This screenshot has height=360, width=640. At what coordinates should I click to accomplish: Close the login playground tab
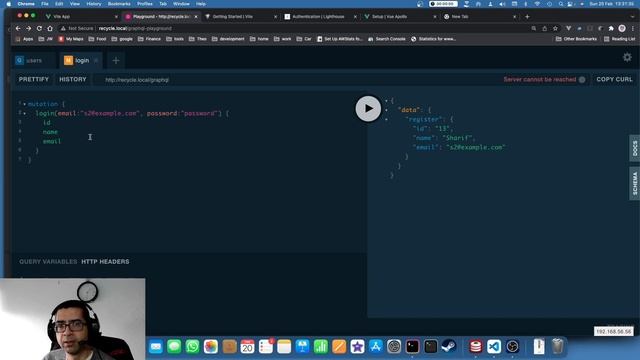tap(96, 60)
